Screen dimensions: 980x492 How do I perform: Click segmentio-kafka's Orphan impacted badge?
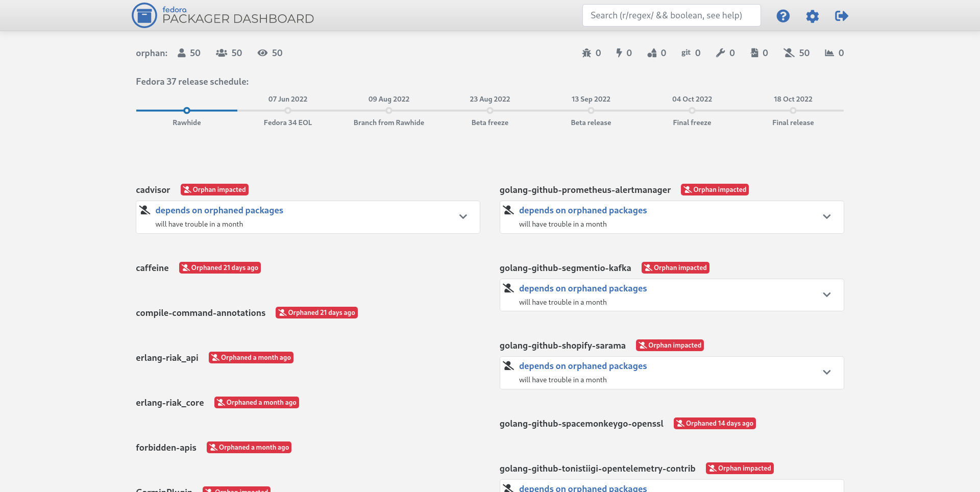pos(675,268)
